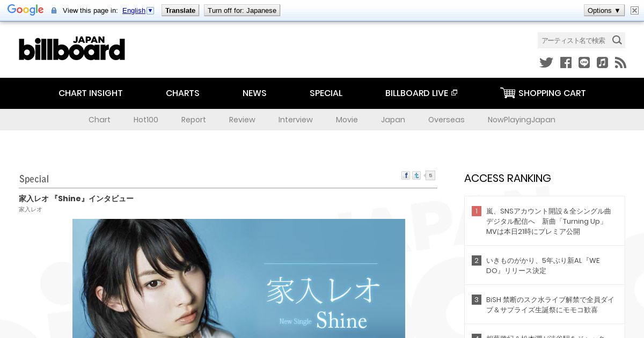Click the Billboard Live external link icon
Viewport: 644px width, 338px height.
pyautogui.click(x=454, y=93)
